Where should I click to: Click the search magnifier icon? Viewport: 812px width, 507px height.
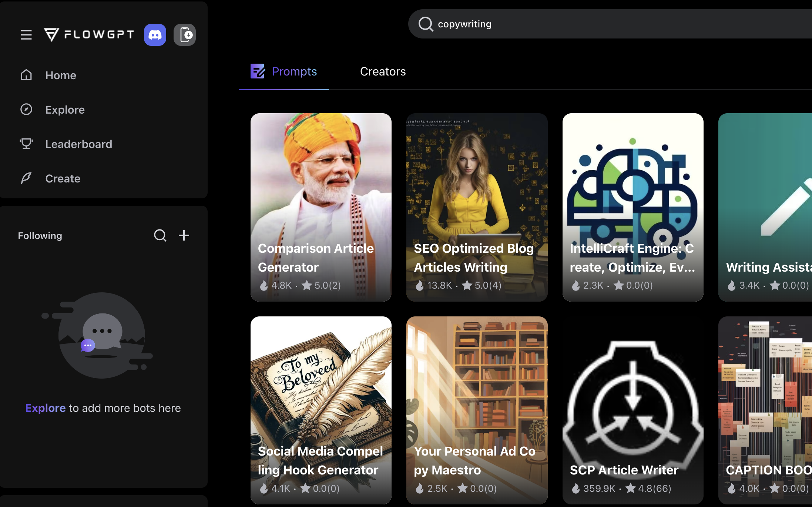click(426, 24)
